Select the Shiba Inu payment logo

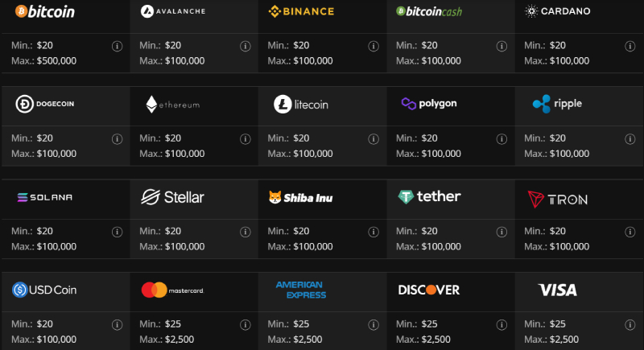coord(301,197)
